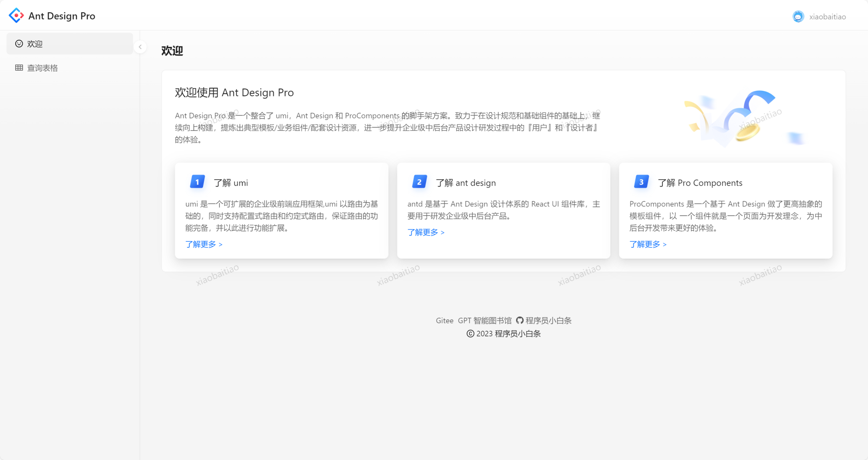Image resolution: width=868 pixels, height=460 pixels.
Task: Open 了解更多 link under 了解 ant design
Action: (x=426, y=232)
